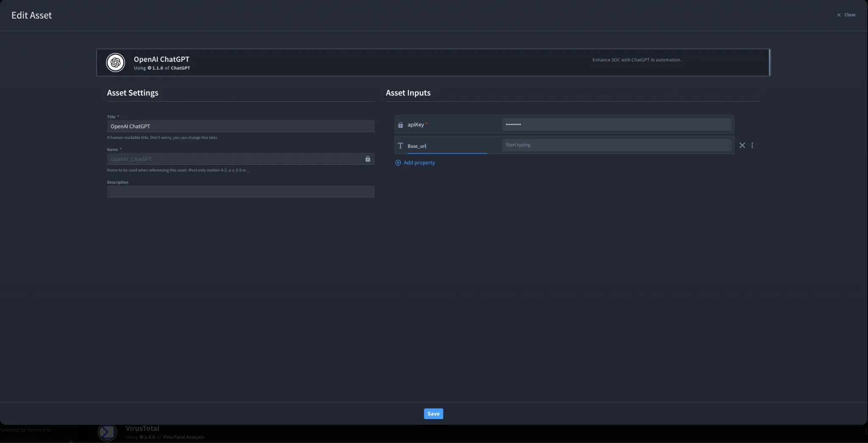Click the apiKey password value field
This screenshot has height=443, width=868.
[x=617, y=125]
